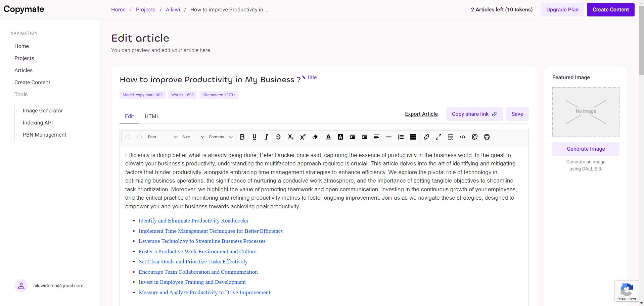The image size is (644, 306).
Task: Click the featured image placeholder
Action: pos(586,112)
